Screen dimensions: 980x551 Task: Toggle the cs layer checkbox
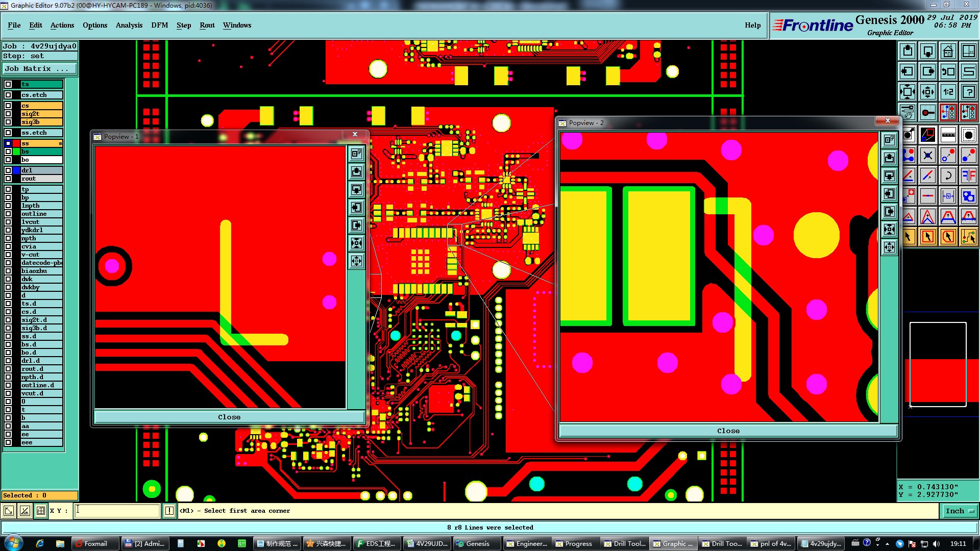(8, 106)
